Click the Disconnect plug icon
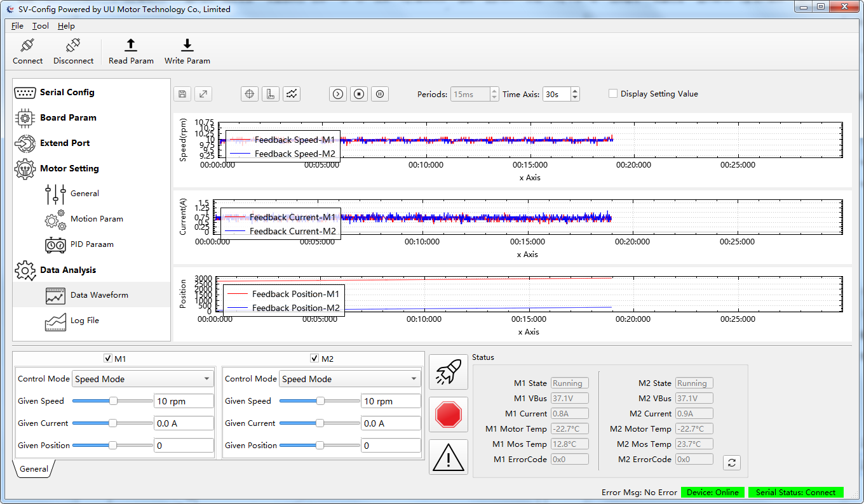This screenshot has height=504, width=864. coord(73,46)
